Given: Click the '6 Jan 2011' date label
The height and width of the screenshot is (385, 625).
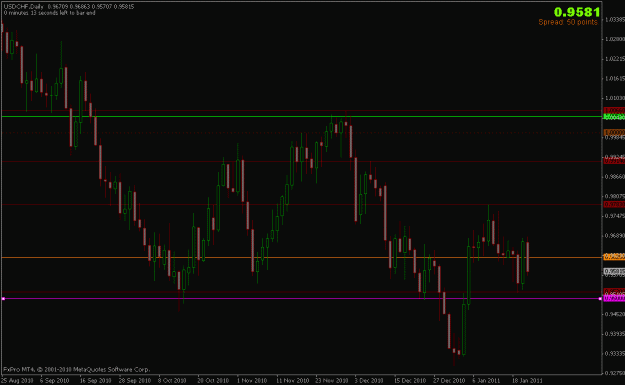Looking at the screenshot, I should coord(486,381).
